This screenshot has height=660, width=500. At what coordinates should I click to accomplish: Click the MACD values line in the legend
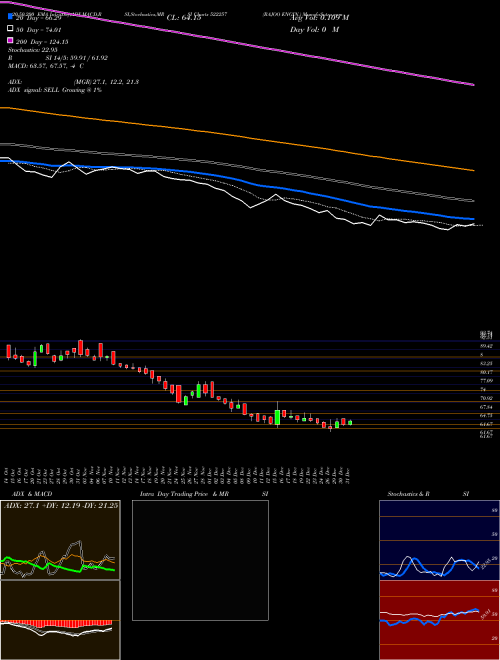(x=45, y=66)
